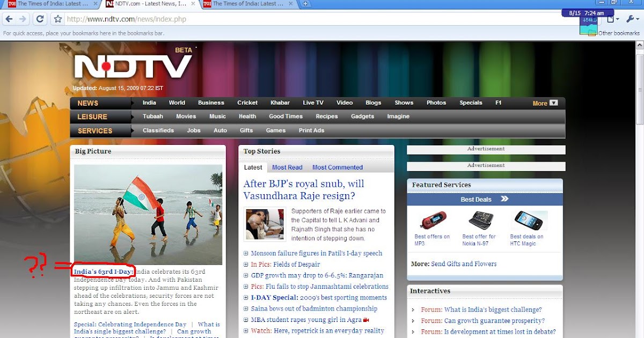Open Live TV from the nav bar
Viewport: 644px width, 338px height.
313,103
